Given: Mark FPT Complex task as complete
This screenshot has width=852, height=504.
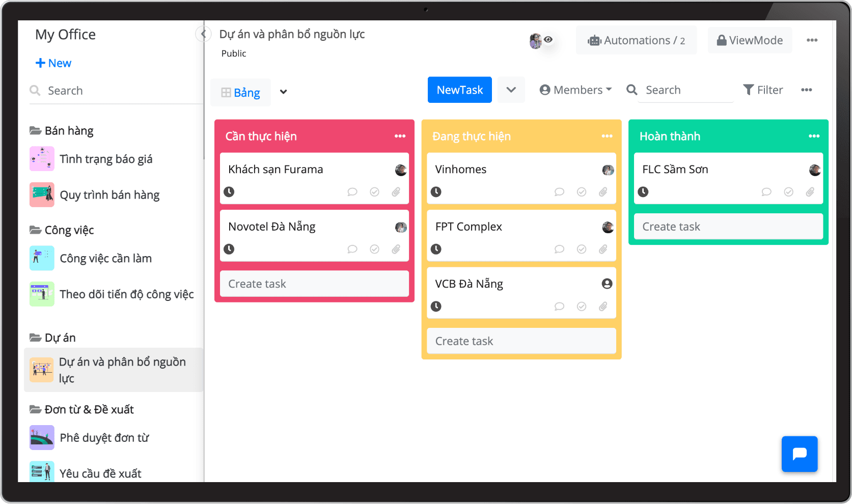Looking at the screenshot, I should click(x=581, y=249).
